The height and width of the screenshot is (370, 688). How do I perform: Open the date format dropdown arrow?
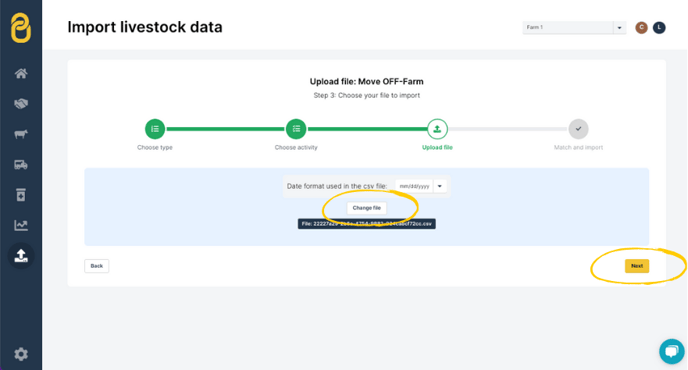440,186
